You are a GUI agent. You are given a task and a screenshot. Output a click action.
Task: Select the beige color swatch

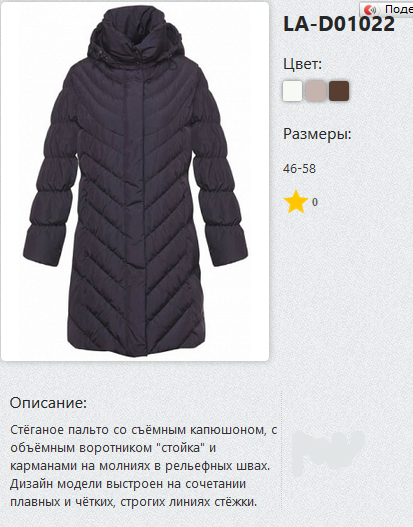pos(316,91)
